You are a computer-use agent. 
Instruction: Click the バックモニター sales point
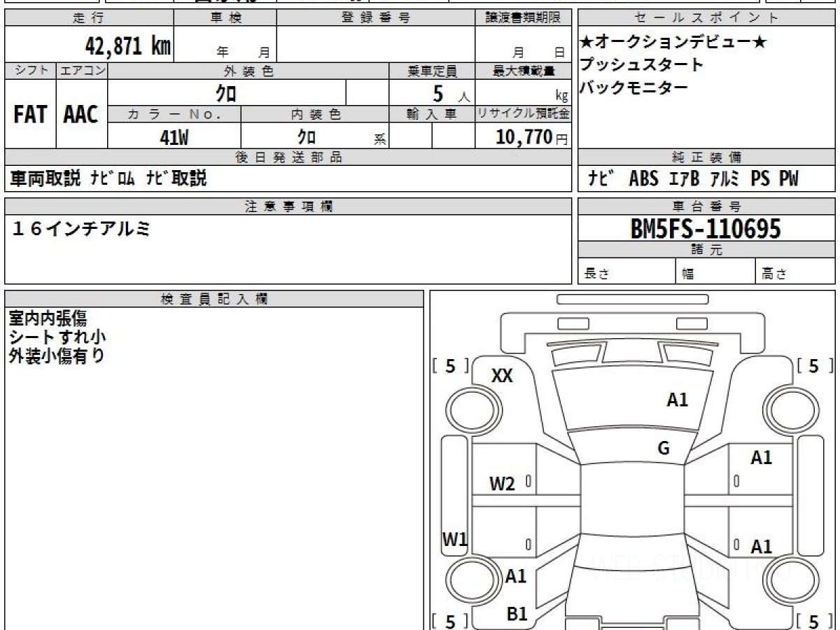pyautogui.click(x=634, y=87)
